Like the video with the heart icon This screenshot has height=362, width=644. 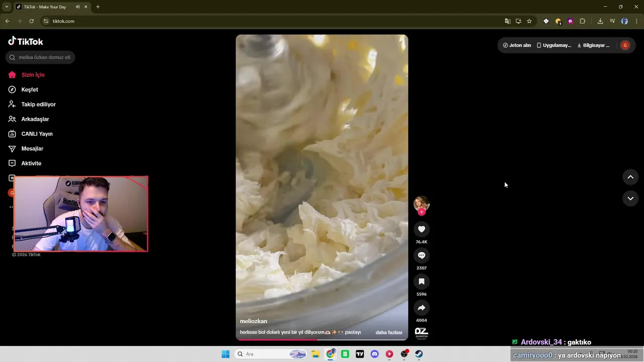click(x=422, y=229)
